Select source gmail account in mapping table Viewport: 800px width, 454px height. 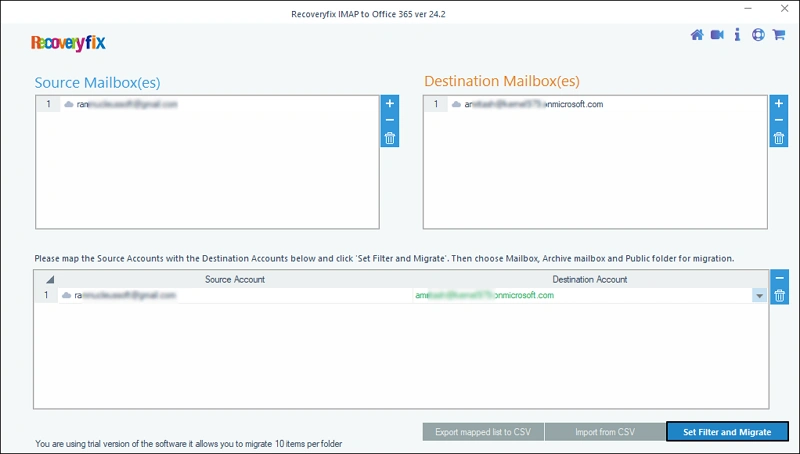point(125,295)
